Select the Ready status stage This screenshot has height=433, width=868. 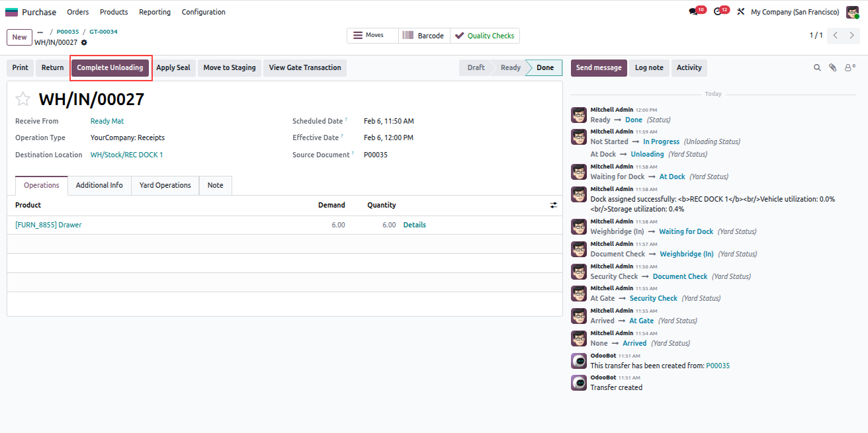pyautogui.click(x=510, y=67)
